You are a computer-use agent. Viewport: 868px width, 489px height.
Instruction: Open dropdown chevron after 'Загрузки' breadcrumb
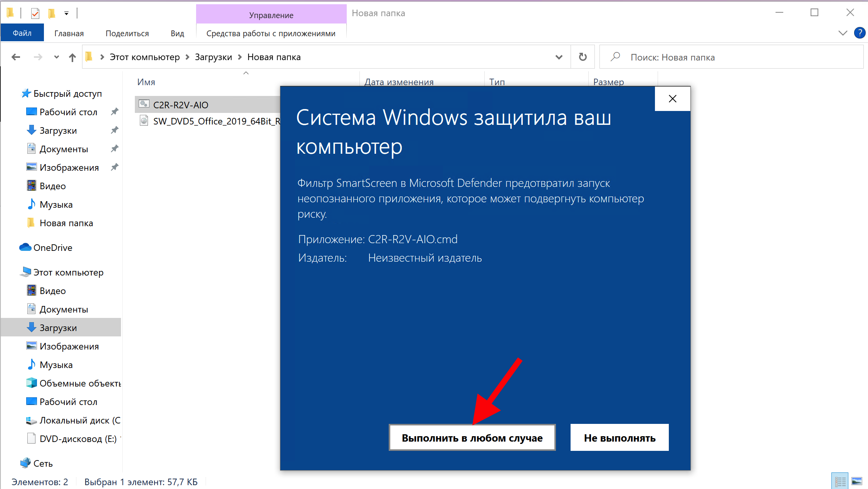[240, 57]
